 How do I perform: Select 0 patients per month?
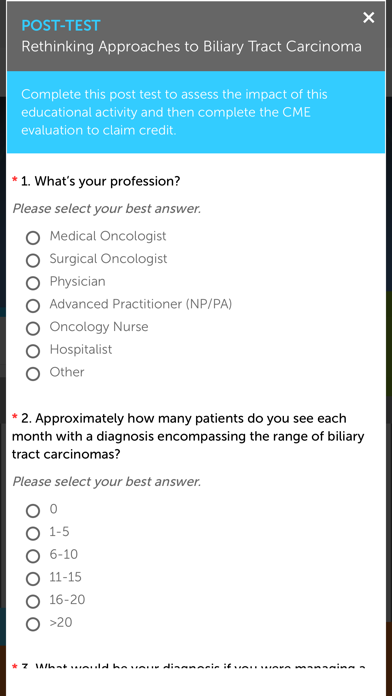(x=33, y=511)
